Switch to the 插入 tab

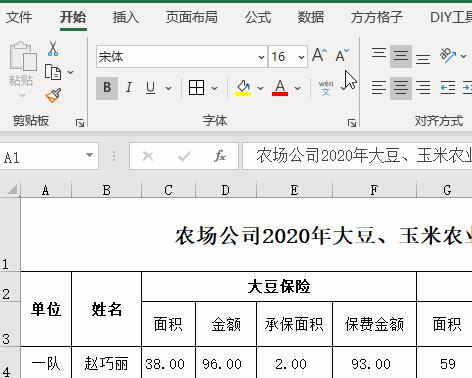(x=126, y=17)
